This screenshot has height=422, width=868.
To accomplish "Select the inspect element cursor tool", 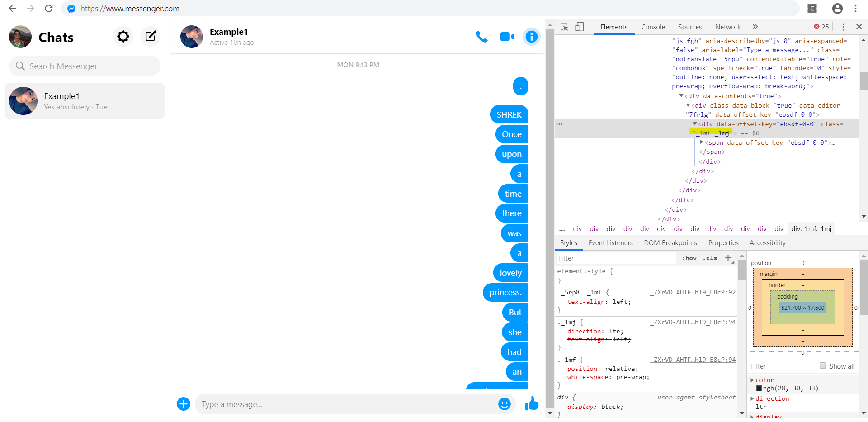I will pos(564,27).
